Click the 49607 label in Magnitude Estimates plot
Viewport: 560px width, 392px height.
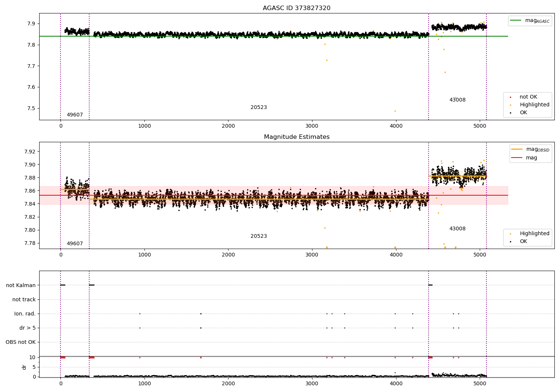click(x=75, y=244)
